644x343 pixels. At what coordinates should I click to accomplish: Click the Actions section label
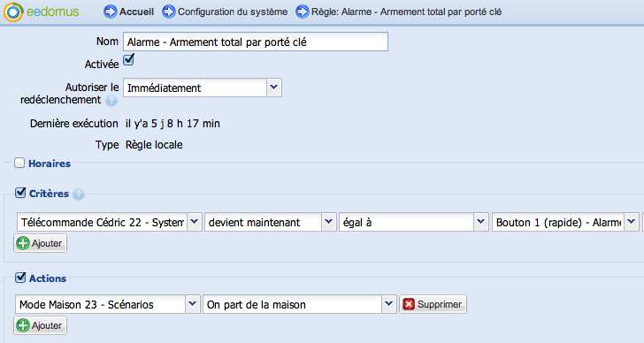pyautogui.click(x=48, y=278)
